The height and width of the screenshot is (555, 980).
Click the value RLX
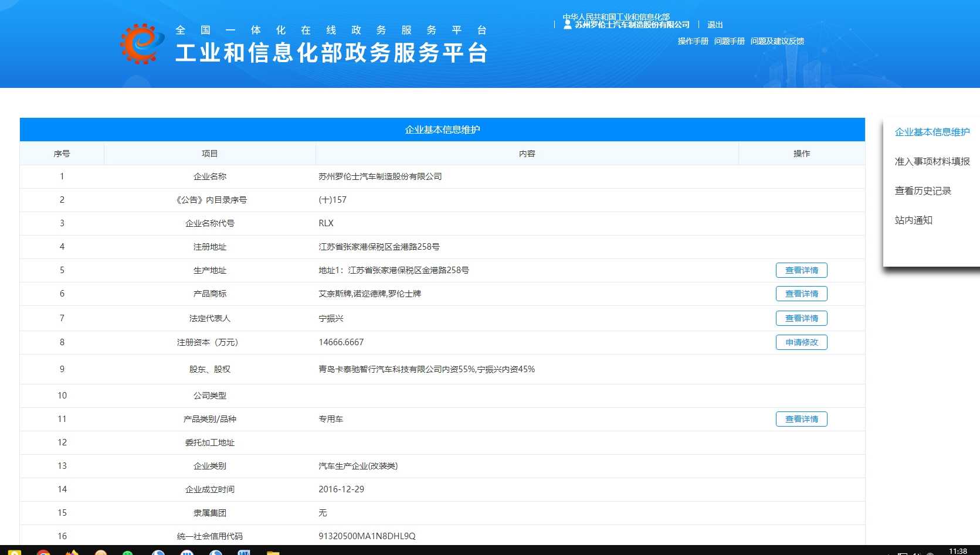[x=326, y=223]
